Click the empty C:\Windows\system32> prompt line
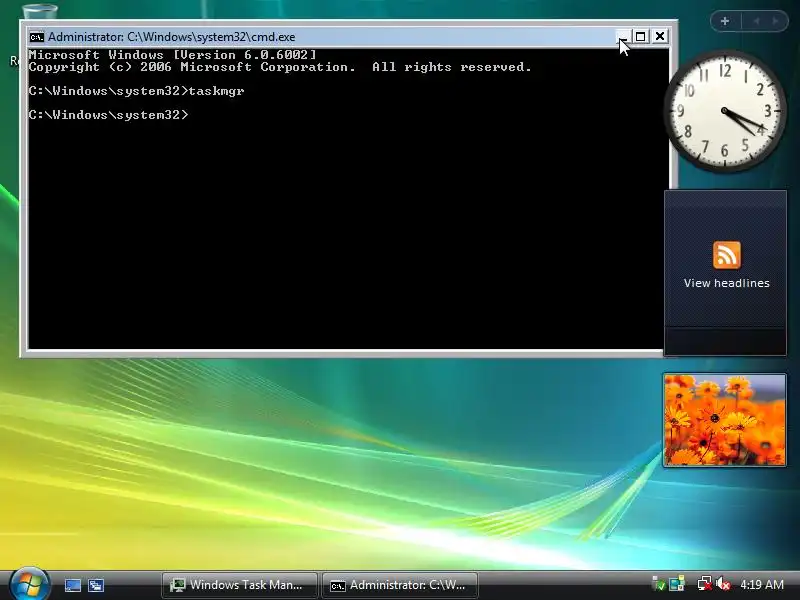Viewport: 800px width, 600px height. tap(108, 115)
